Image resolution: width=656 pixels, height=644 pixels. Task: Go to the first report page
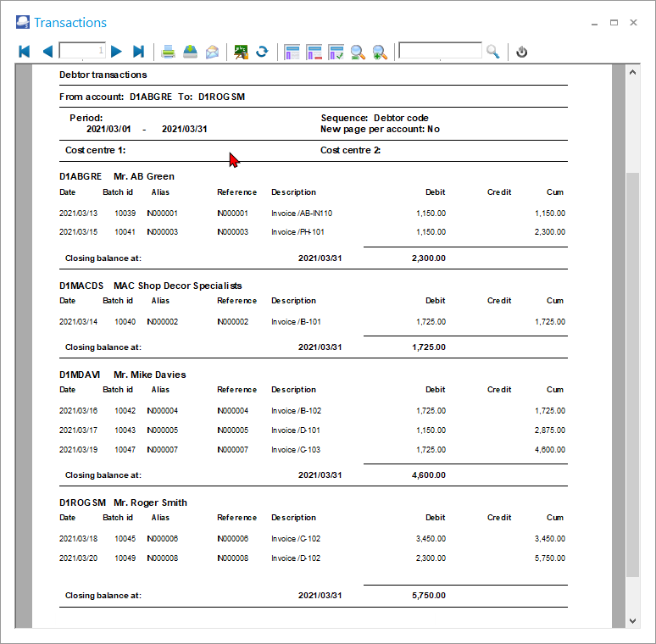click(x=25, y=52)
